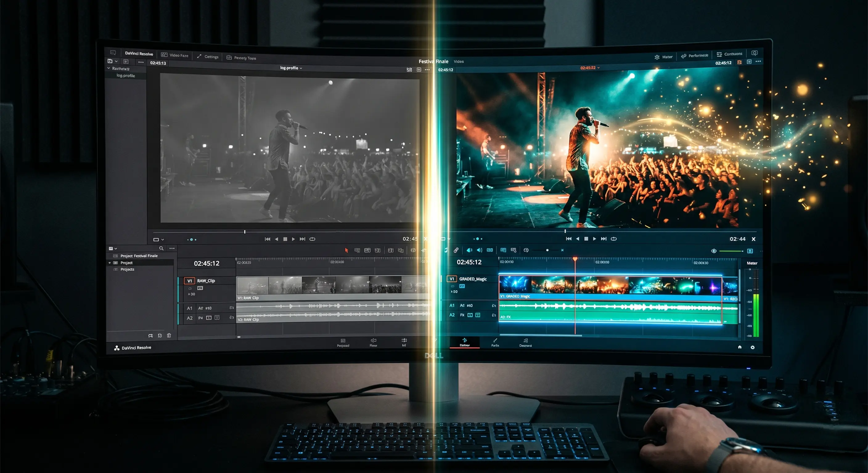Viewport: 868px width, 473px height.
Task: Click the speedometer icon in right timeline toolbar
Action: click(526, 250)
